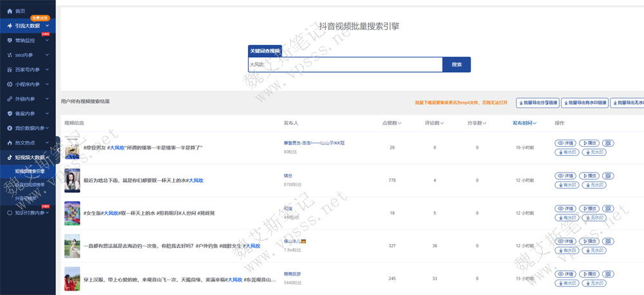Download 无水印 version of 户外钓鱼 video
The width and height of the screenshot is (644, 295).
point(594,251)
